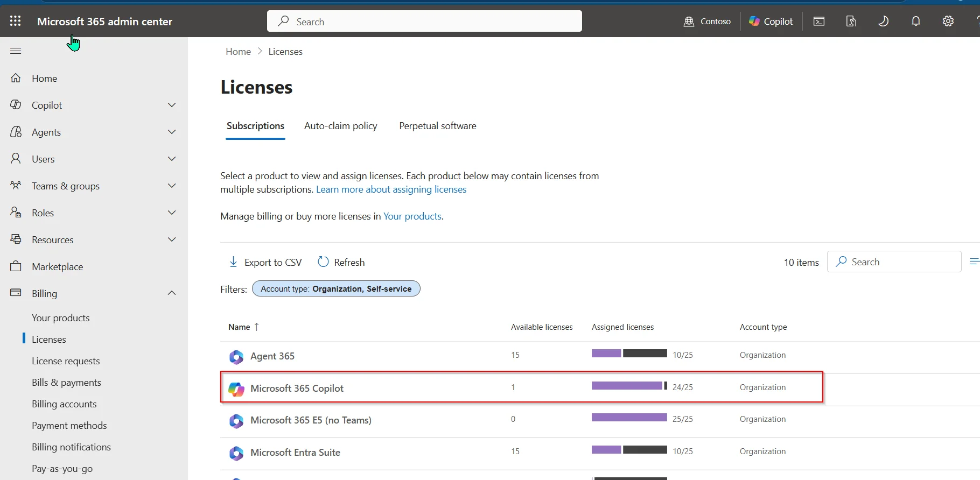Select Licenses in the Billing submenu
Screen dimensions: 980x480
[48, 340]
